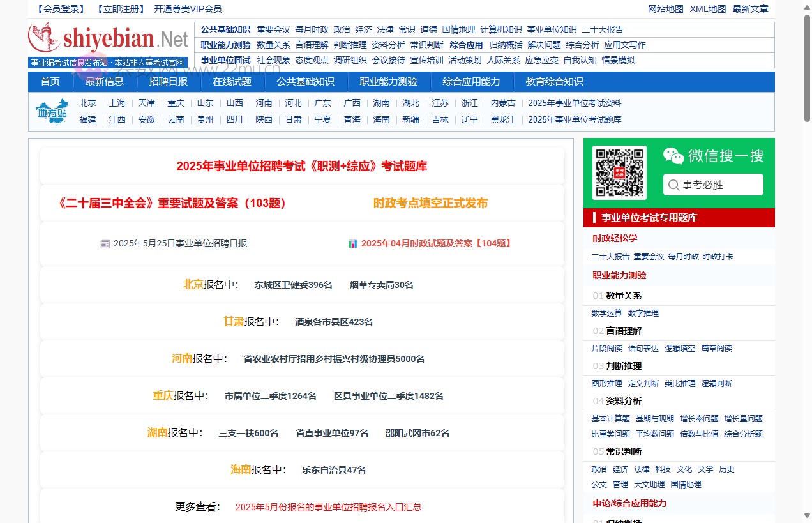Click the newspaper icon beside 事业单位招聘日报
Screen dimensions: 812x523
(105, 243)
